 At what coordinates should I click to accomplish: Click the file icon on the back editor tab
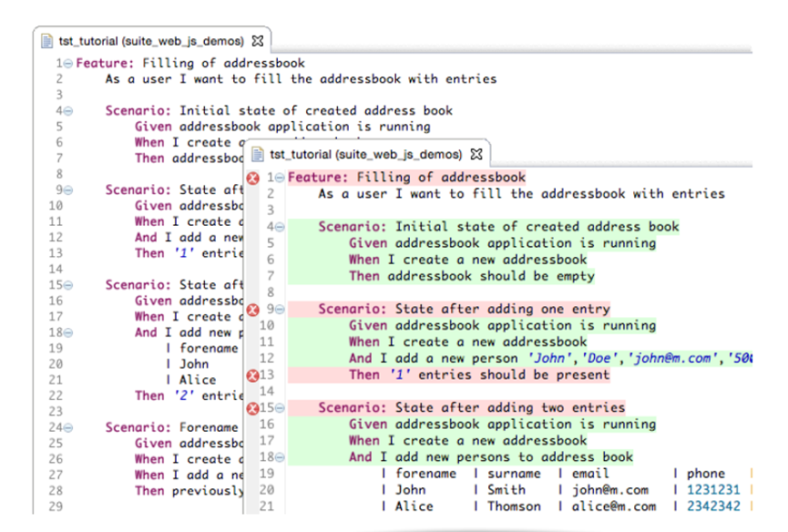tap(46, 41)
